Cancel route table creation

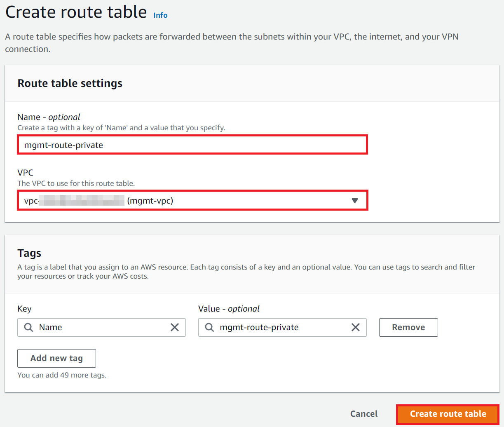364,414
